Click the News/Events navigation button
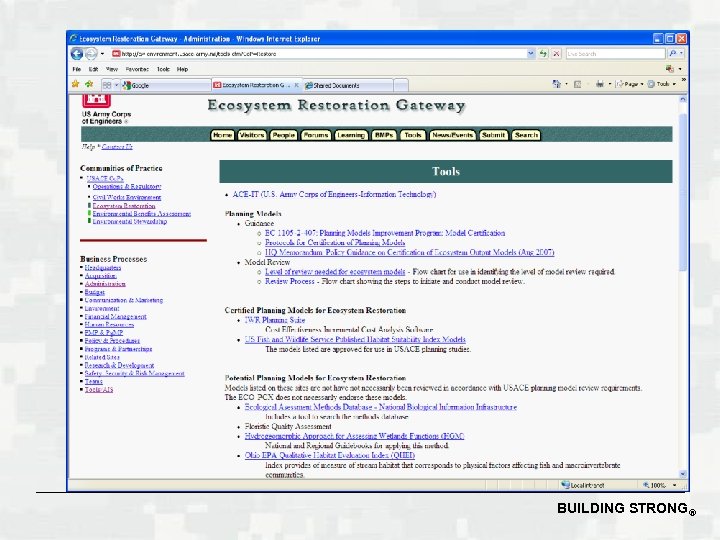720x540 pixels. [x=452, y=135]
